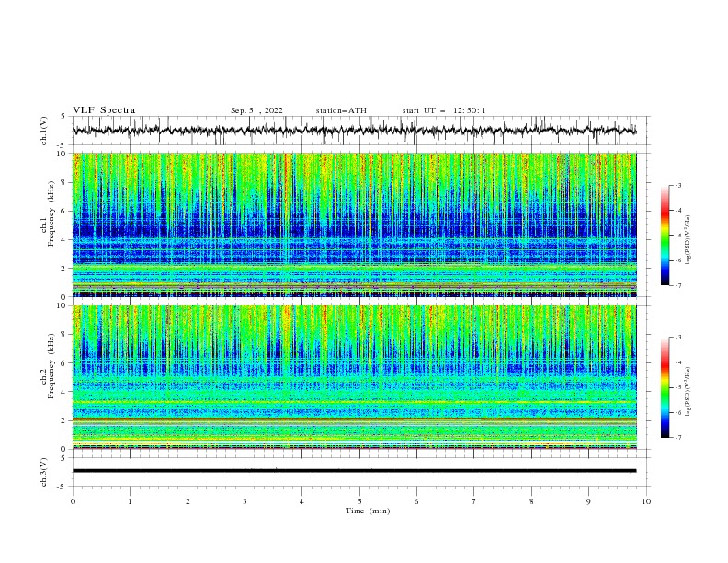This screenshot has height=563, width=728.
Task: Click the "ch.1(V)" axis label
Action: (x=44, y=131)
